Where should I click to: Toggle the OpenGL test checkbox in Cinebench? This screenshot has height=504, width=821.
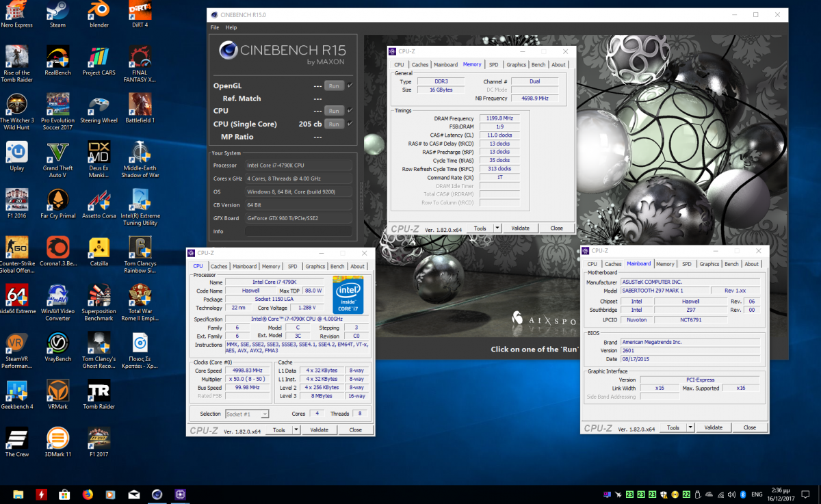(350, 85)
